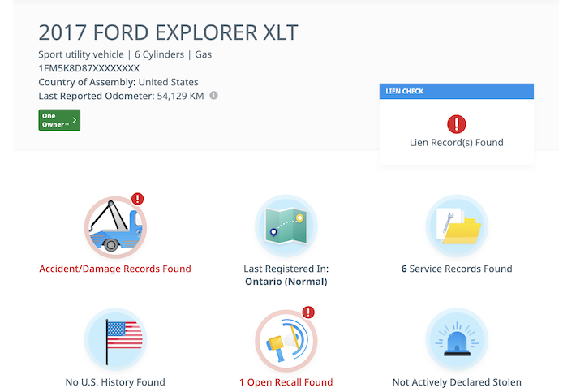Click Country of Assembly: United States

(118, 82)
